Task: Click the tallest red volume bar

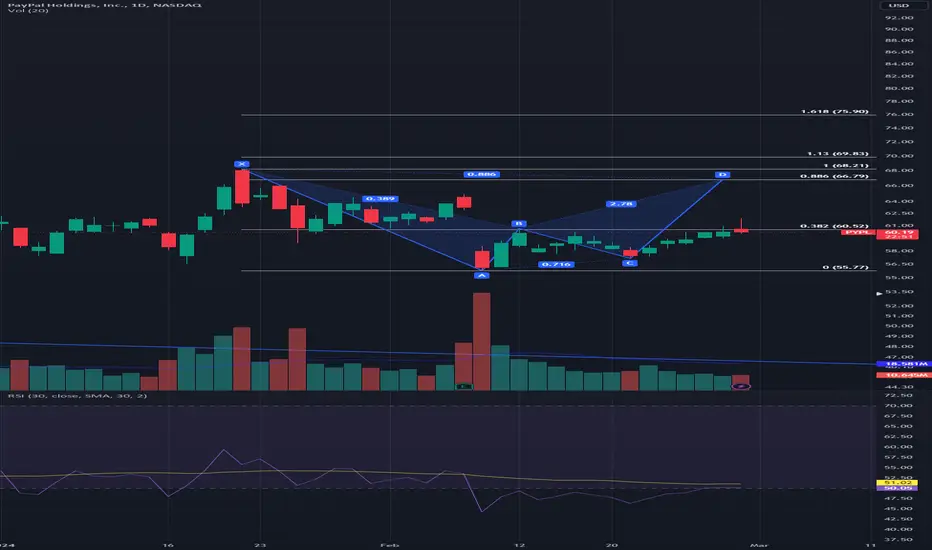Action: (x=481, y=341)
